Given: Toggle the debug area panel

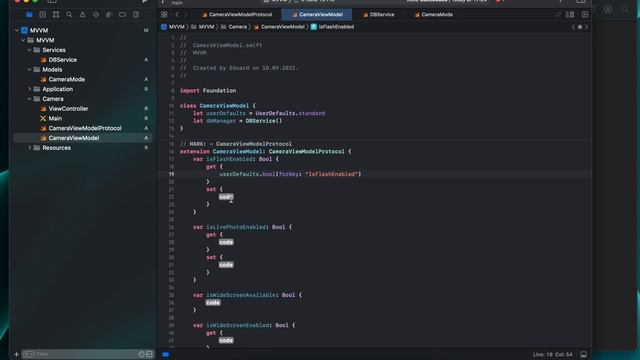Looking at the screenshot, I should (x=584, y=354).
